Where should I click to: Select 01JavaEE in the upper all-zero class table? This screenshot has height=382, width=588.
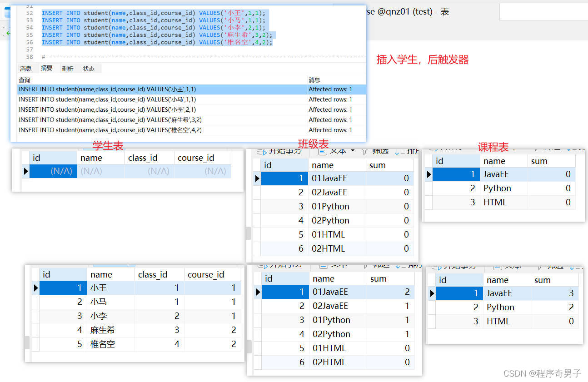coord(337,179)
